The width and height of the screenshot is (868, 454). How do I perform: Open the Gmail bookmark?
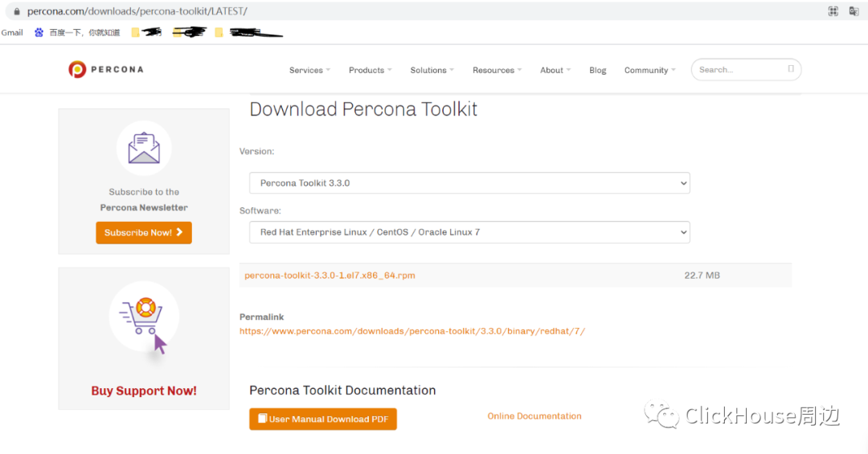(x=12, y=33)
